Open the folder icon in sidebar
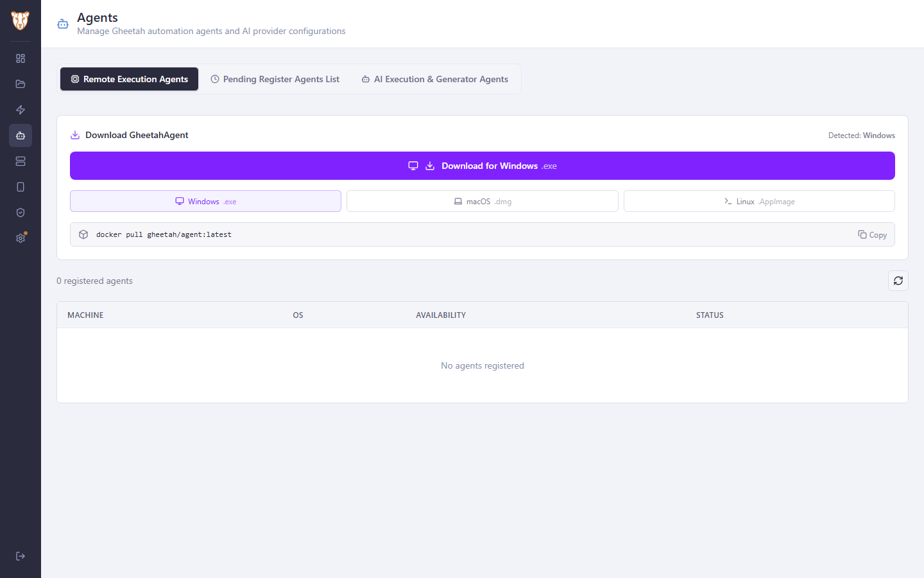 pos(21,84)
